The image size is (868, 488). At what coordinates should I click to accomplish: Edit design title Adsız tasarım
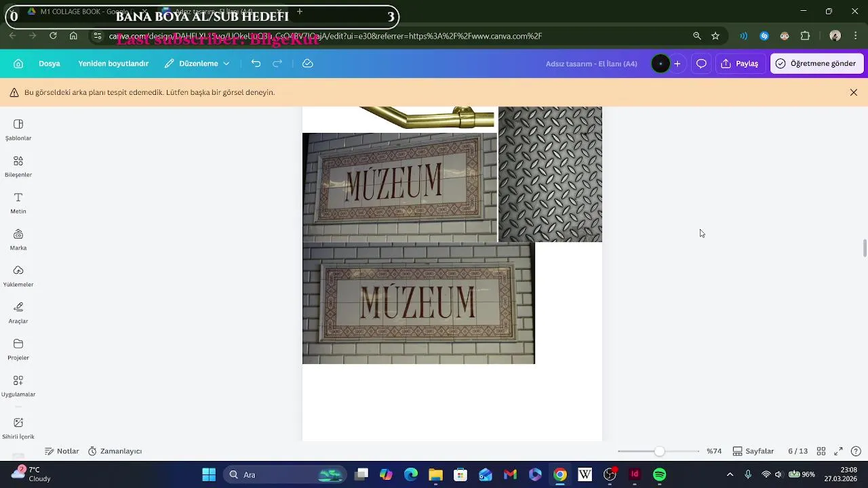click(x=591, y=64)
